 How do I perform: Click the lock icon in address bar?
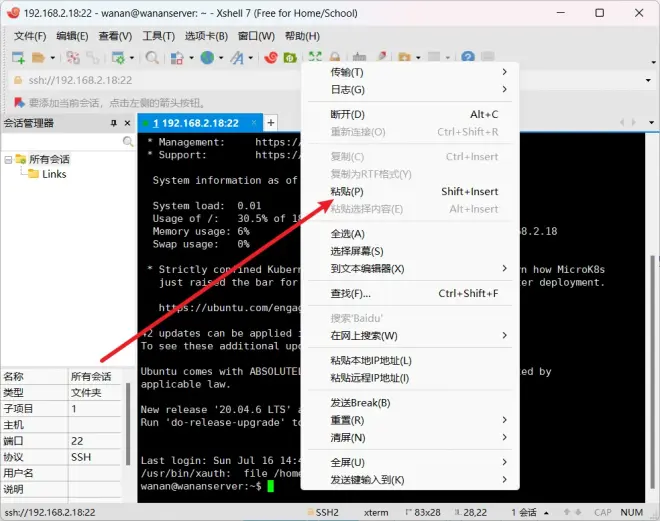pos(18,80)
